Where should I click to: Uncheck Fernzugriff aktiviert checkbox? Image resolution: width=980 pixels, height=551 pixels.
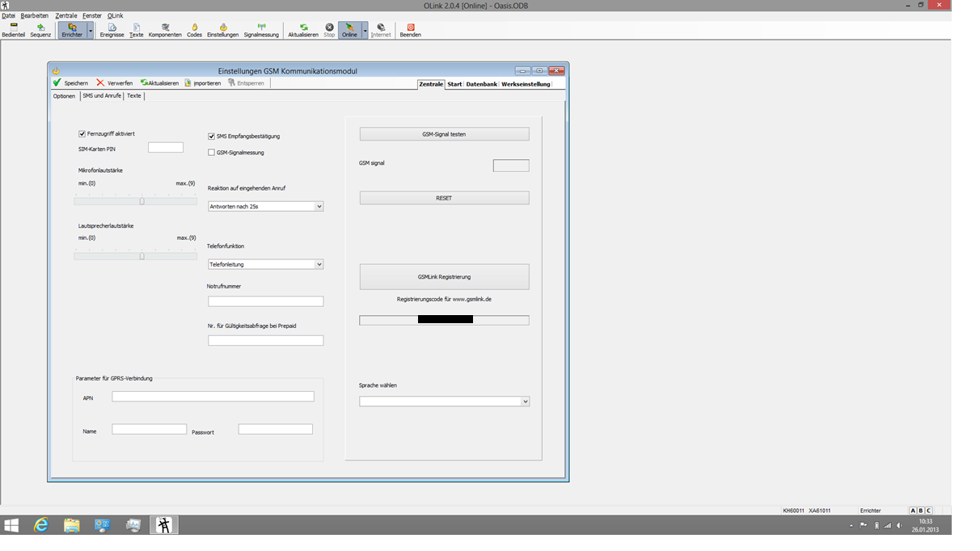pos(82,134)
